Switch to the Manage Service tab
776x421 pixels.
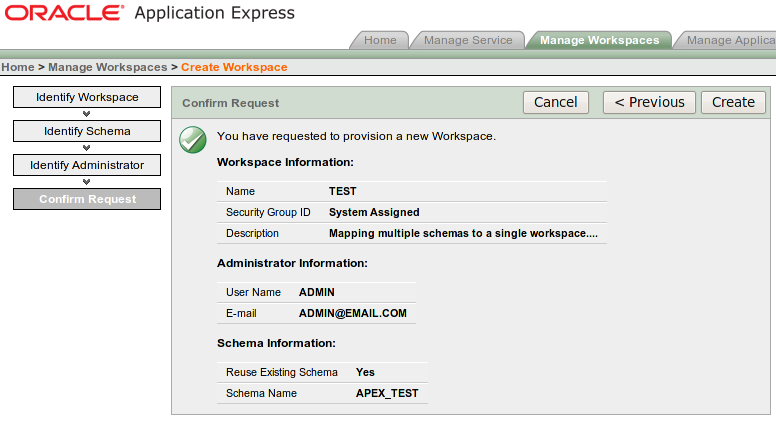coord(468,40)
